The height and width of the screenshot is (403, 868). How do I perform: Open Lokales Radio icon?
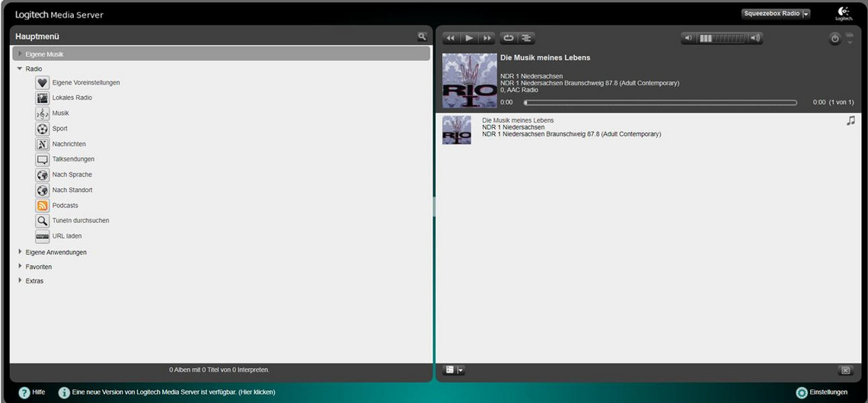tap(42, 98)
